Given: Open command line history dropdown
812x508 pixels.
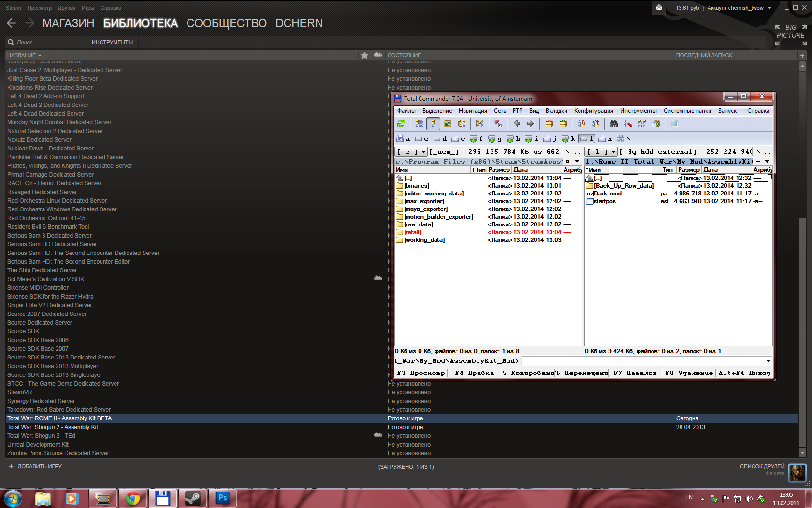Looking at the screenshot, I should (768, 361).
